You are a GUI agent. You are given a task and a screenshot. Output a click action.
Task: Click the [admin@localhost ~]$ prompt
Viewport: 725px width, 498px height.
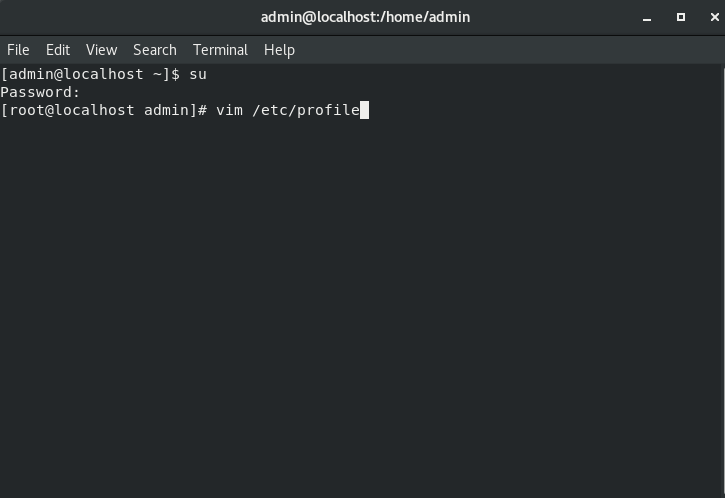point(90,74)
